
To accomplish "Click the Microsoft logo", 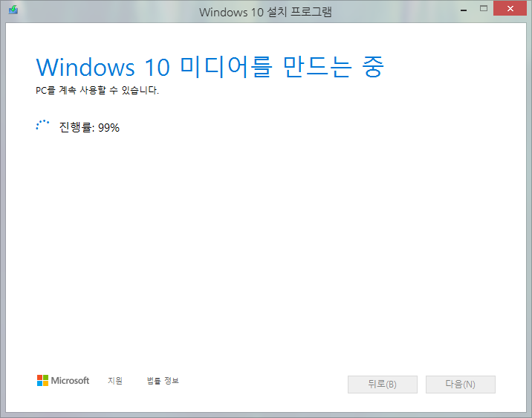I will tap(63, 380).
